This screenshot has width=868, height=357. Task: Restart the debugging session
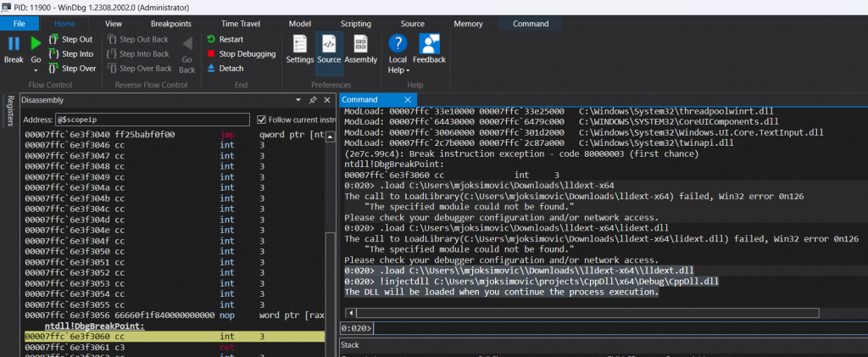pyautogui.click(x=225, y=39)
